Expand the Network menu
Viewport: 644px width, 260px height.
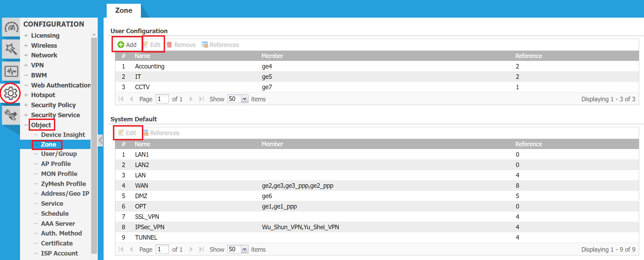26,55
